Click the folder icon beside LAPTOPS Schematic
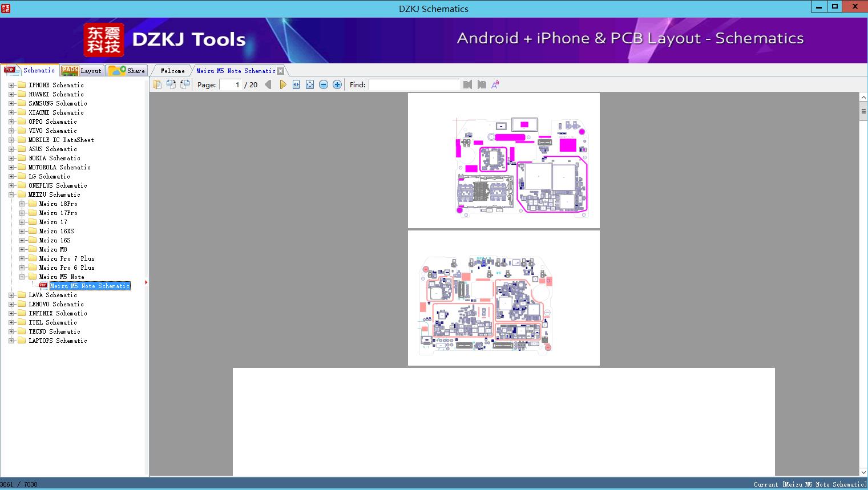 point(22,341)
